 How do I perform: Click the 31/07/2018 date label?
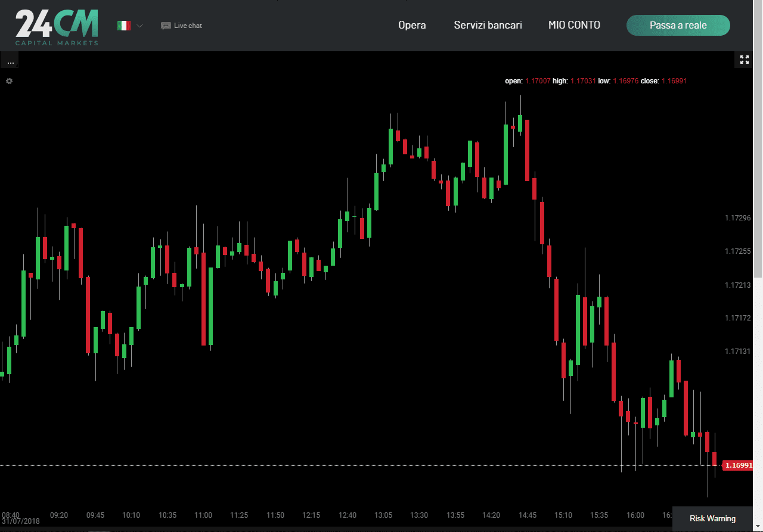click(x=21, y=521)
